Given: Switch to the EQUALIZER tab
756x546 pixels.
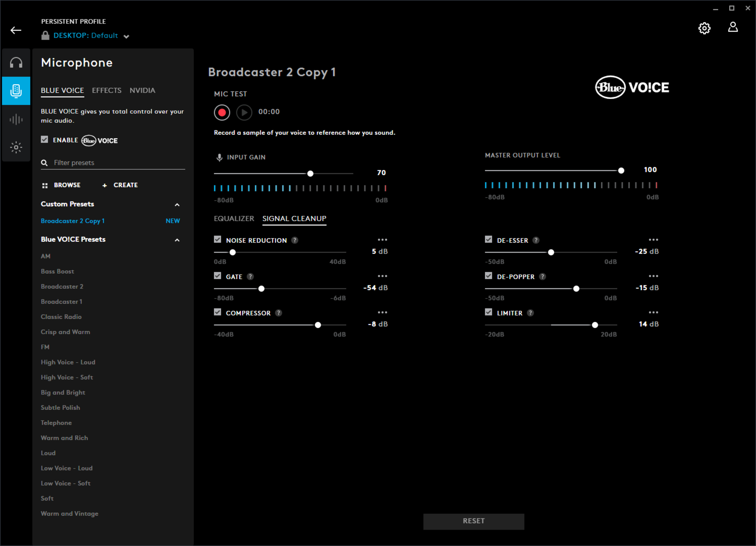Looking at the screenshot, I should [x=234, y=218].
